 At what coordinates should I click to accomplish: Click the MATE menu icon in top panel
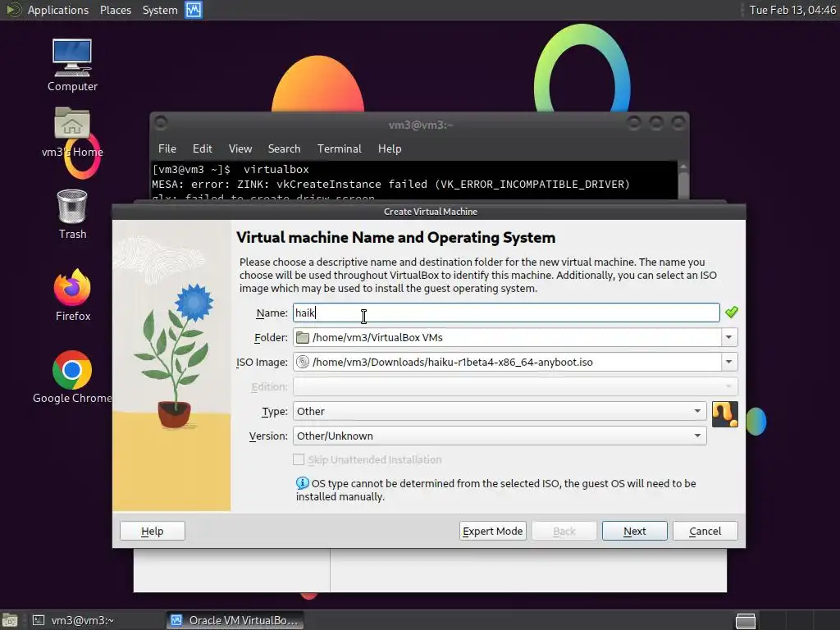click(13, 10)
